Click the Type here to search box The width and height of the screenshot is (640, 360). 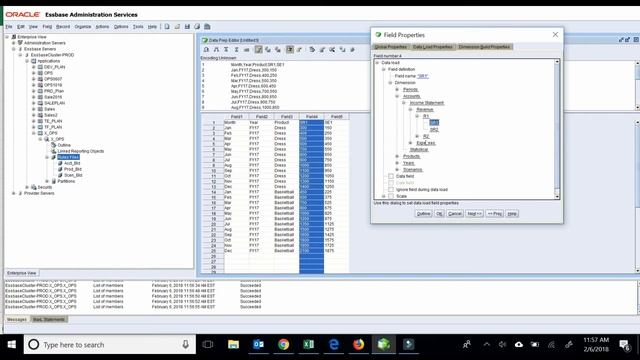click(x=110, y=344)
